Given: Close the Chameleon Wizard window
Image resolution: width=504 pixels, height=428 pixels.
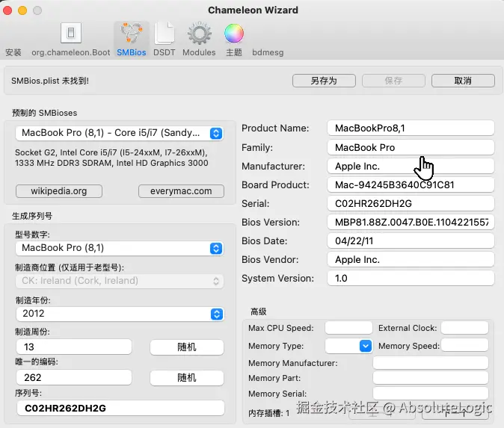Looking at the screenshot, I should point(7,10).
